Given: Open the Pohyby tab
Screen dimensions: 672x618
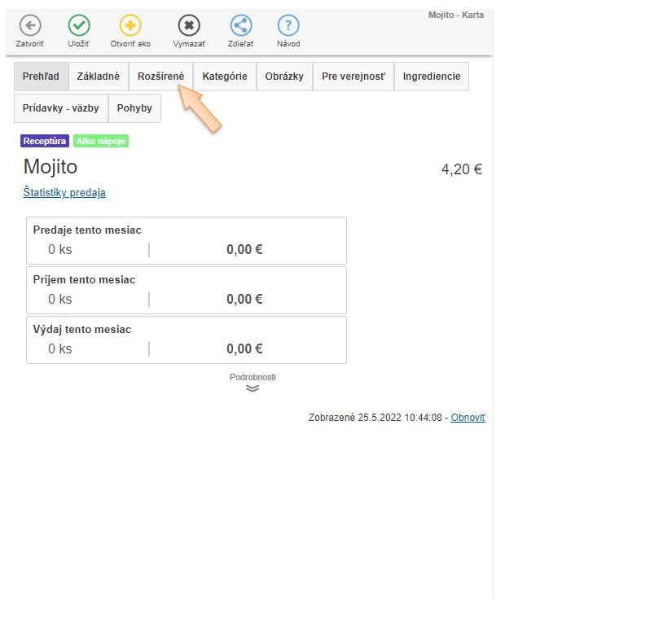Looking at the screenshot, I should [x=134, y=108].
